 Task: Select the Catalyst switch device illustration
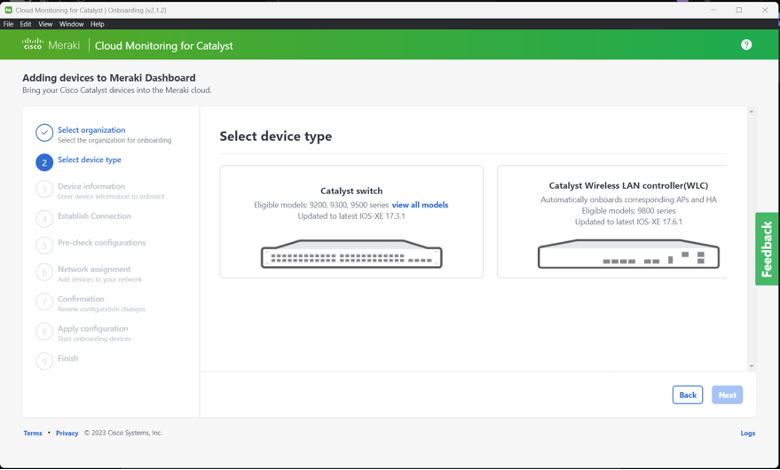[x=351, y=255]
